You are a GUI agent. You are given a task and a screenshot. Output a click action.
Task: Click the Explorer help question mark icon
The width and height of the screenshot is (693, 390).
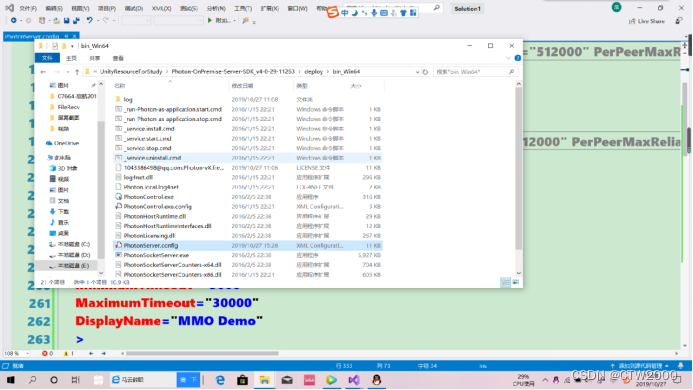[518, 58]
